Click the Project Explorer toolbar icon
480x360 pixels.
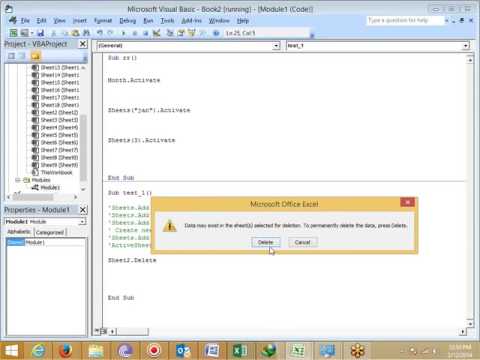tap(170, 33)
